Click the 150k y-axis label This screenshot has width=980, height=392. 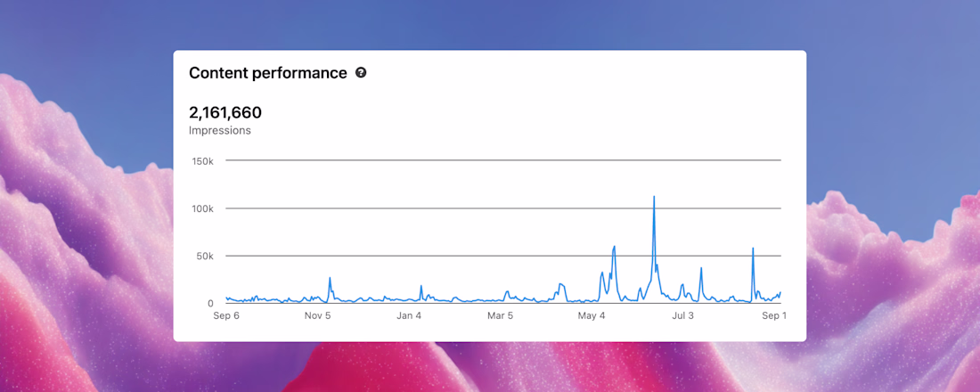202,161
